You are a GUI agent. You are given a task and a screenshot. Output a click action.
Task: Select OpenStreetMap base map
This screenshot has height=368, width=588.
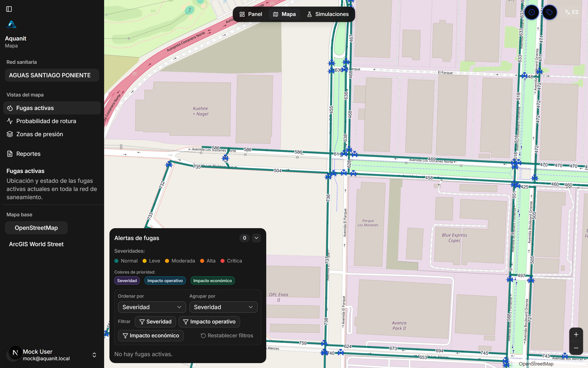point(36,228)
